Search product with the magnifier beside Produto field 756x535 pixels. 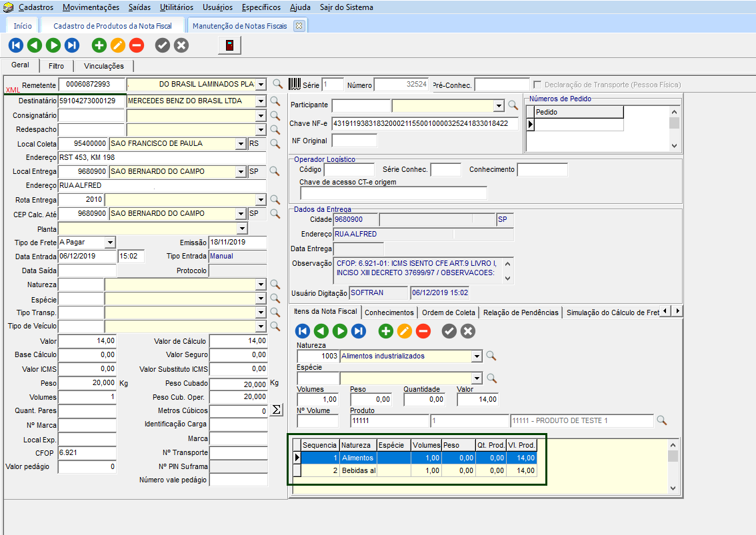point(661,420)
